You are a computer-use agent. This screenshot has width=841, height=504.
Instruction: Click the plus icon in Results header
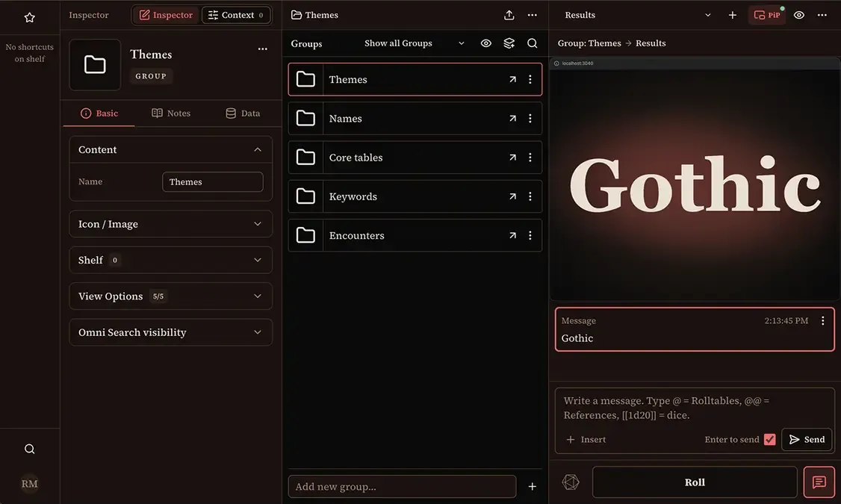tap(732, 15)
